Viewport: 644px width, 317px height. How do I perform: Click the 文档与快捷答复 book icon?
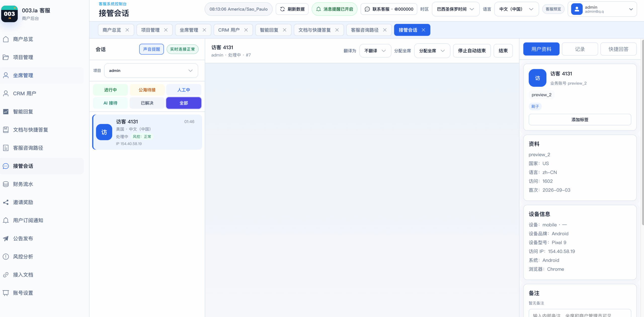click(x=6, y=130)
